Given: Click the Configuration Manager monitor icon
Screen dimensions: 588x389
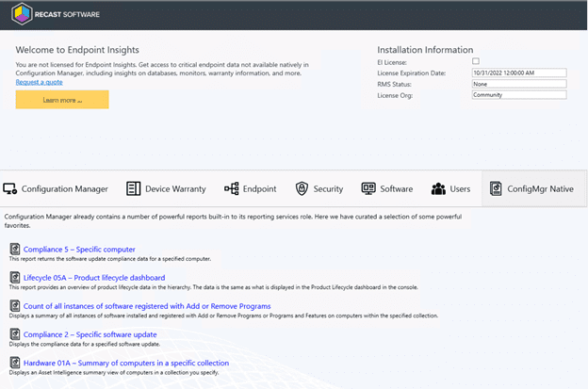Looking at the screenshot, I should (10, 188).
